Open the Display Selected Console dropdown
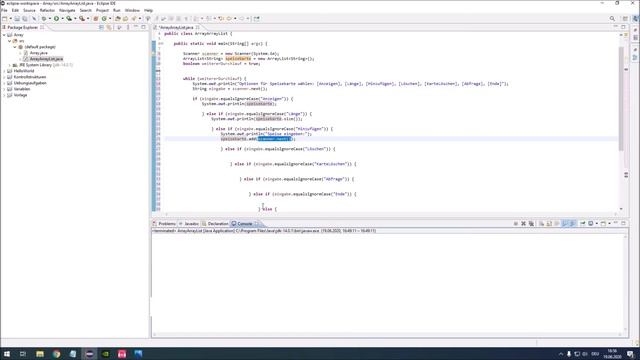 coord(597,224)
